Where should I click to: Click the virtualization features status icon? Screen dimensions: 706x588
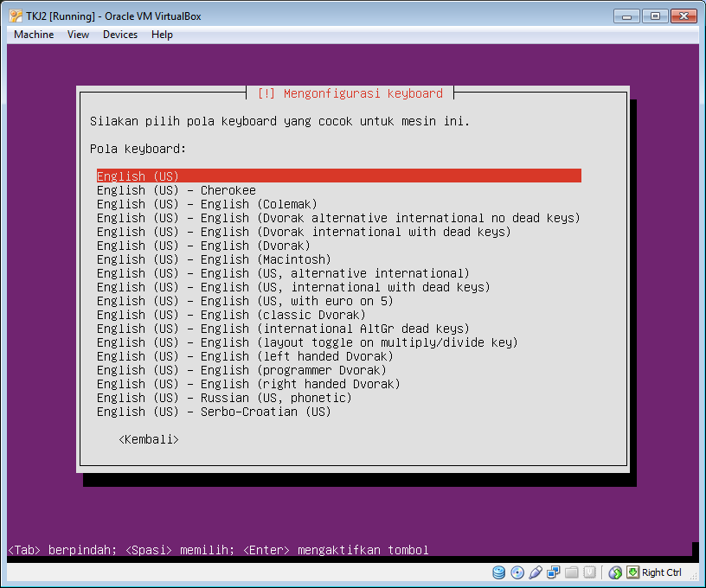[590, 572]
